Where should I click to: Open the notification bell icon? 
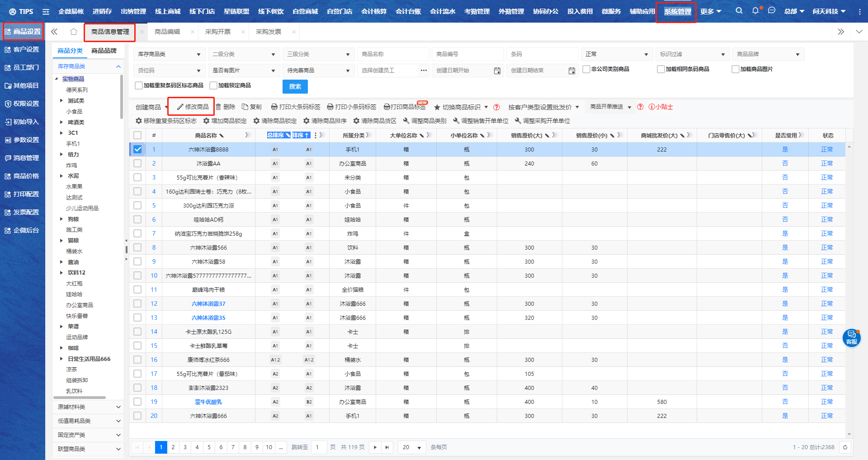(x=755, y=11)
